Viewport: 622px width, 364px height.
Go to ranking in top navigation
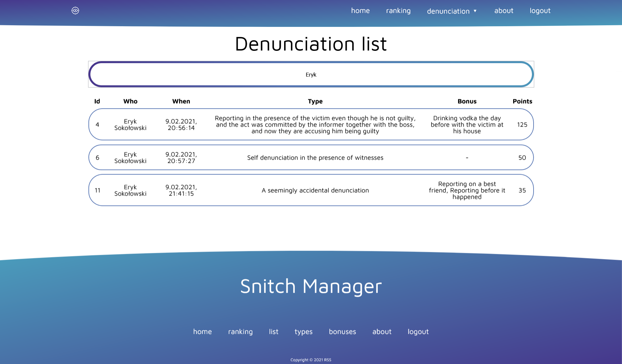[398, 11]
